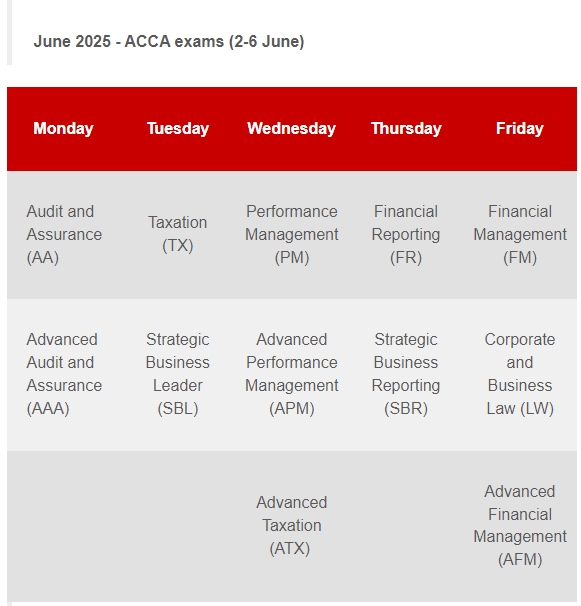Viewport: 581px width, 606px height.
Task: Select the Thursday column header
Action: point(406,128)
